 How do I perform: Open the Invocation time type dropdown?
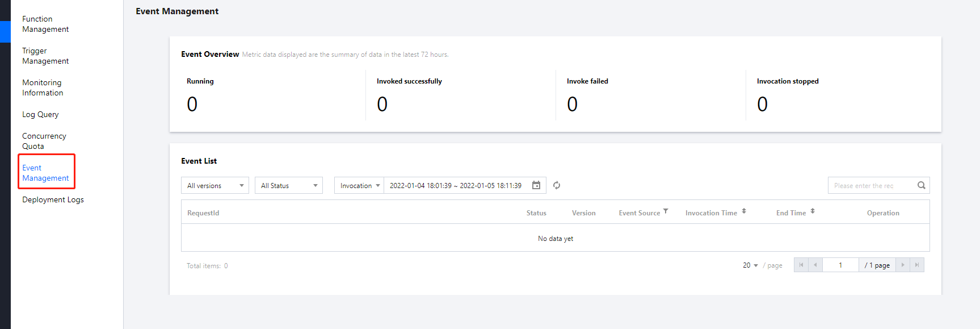[359, 186]
